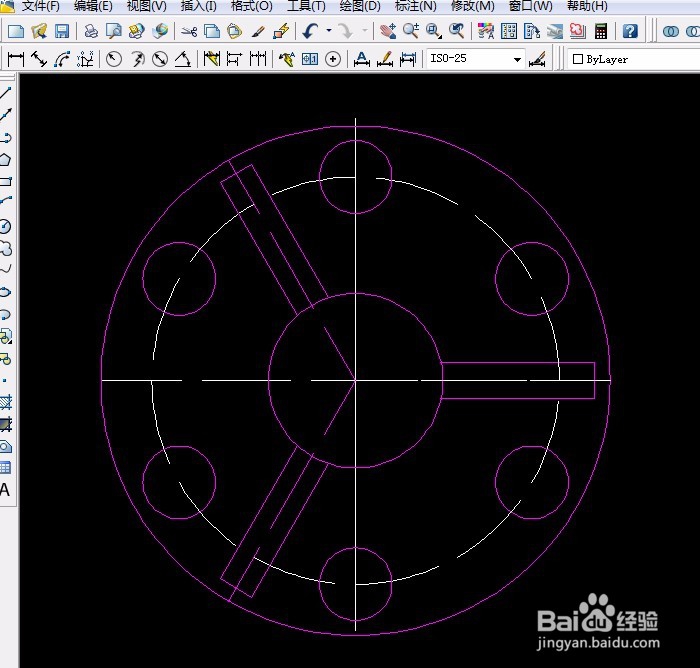Activate Zoom Realtime magnifier tool

[x=411, y=31]
